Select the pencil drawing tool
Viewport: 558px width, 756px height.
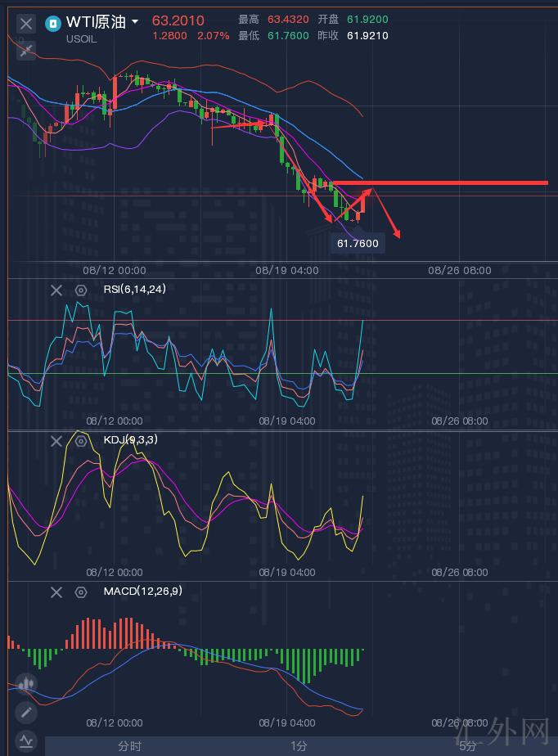26,712
